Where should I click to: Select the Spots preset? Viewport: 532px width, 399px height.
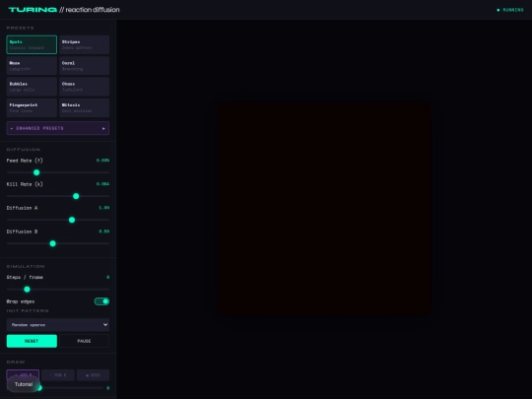click(32, 44)
